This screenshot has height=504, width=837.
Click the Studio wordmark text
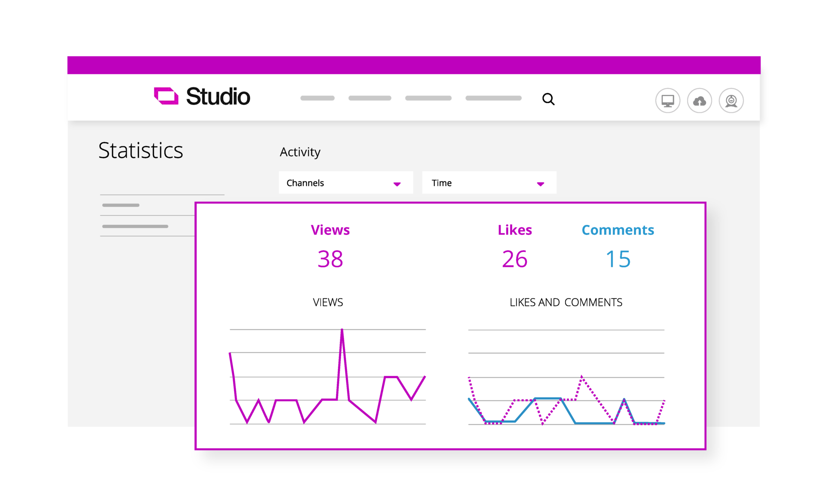pos(218,96)
